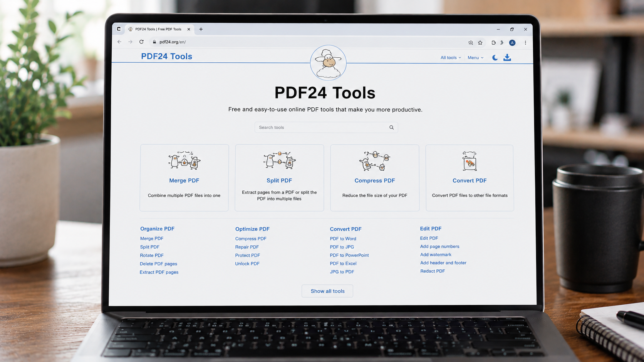Open Split PDF under Organize PDF
Image resolution: width=644 pixels, height=362 pixels.
click(149, 247)
